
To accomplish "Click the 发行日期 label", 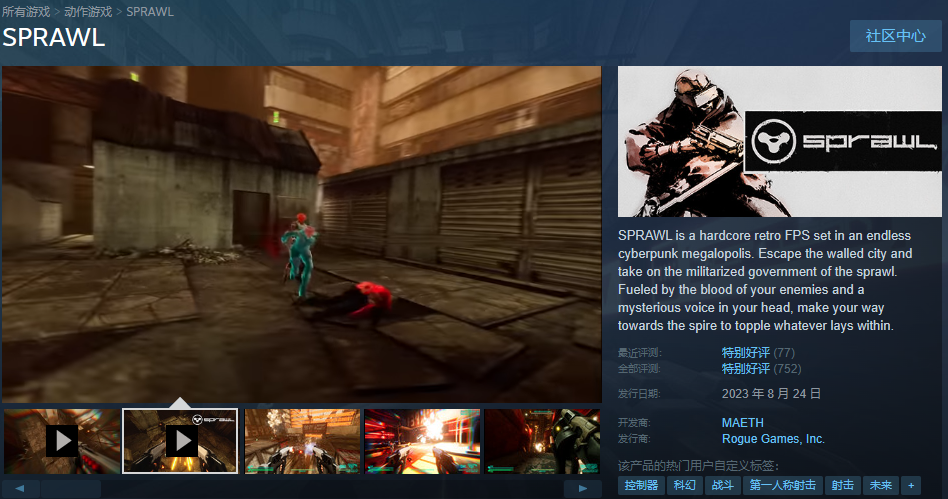I will tap(640, 394).
